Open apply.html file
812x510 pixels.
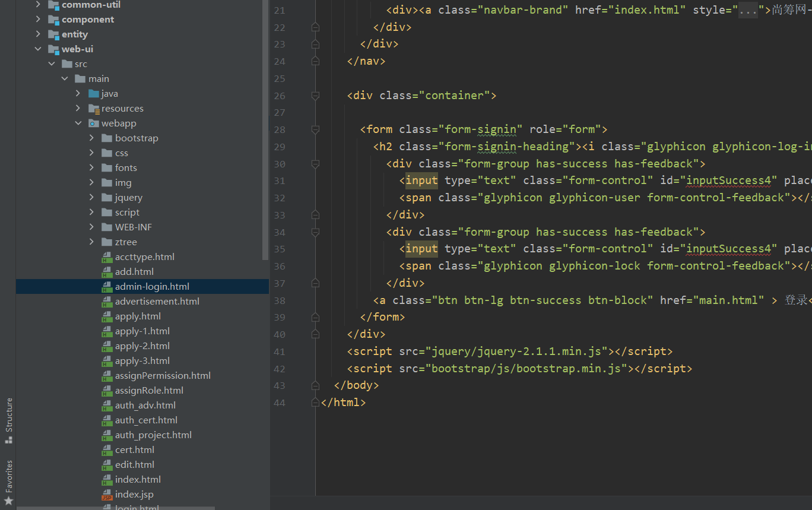[x=138, y=316]
